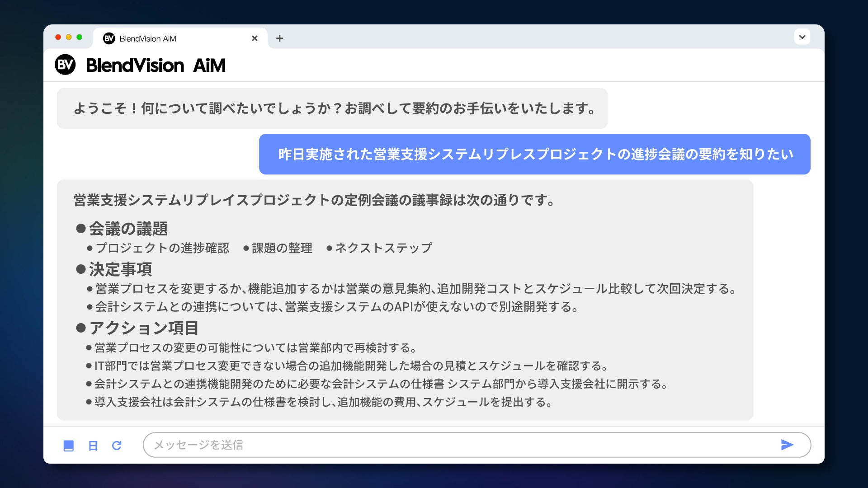Click the BV favicon on the browser tab
The height and width of the screenshot is (488, 868).
click(108, 38)
